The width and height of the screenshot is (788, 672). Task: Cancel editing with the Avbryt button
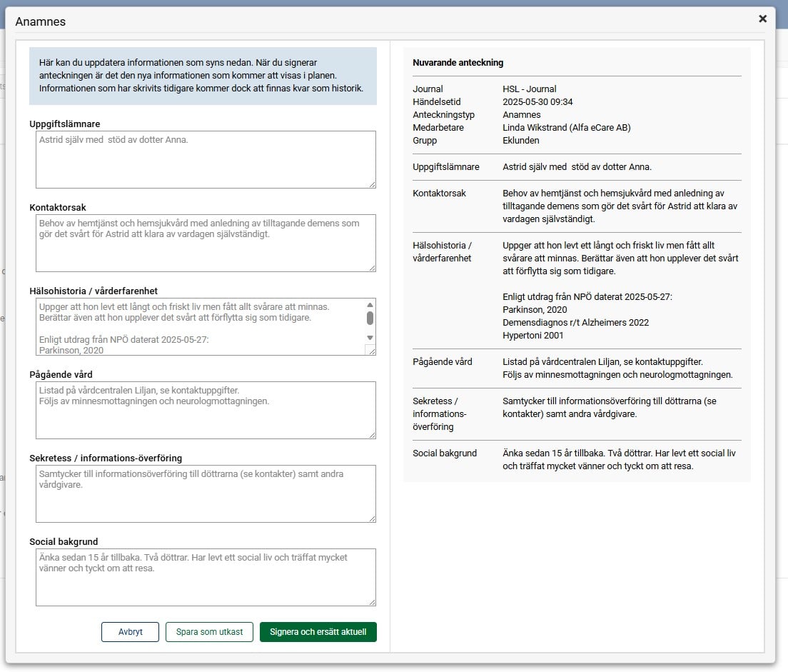pyautogui.click(x=130, y=632)
